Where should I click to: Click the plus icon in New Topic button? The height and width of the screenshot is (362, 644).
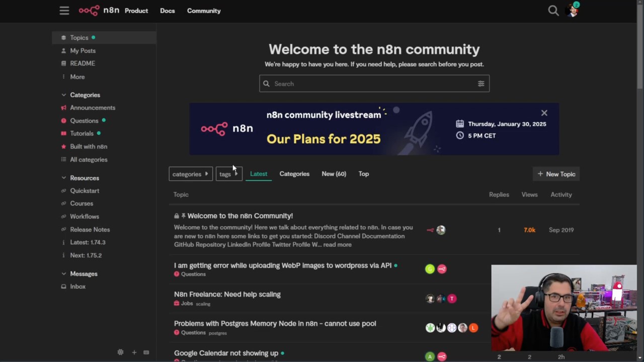pyautogui.click(x=540, y=174)
